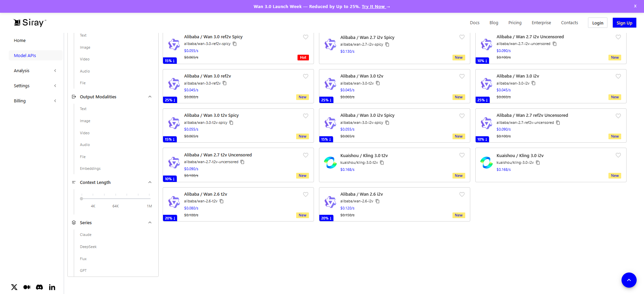Image resolution: width=644 pixels, height=294 pixels.
Task: Open Alibaba / Wan 2.7 t2v Uncensored model
Action: [218, 155]
